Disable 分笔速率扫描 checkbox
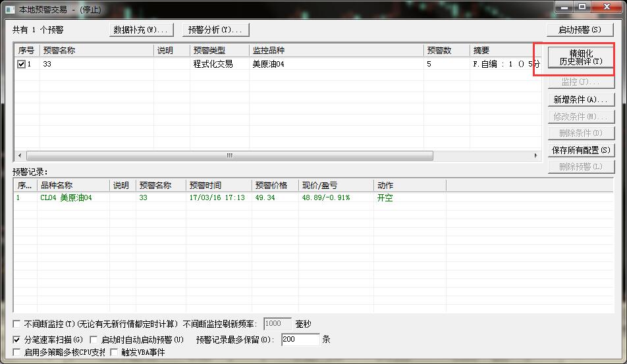Viewport: 627px width, 364px height. click(x=17, y=340)
